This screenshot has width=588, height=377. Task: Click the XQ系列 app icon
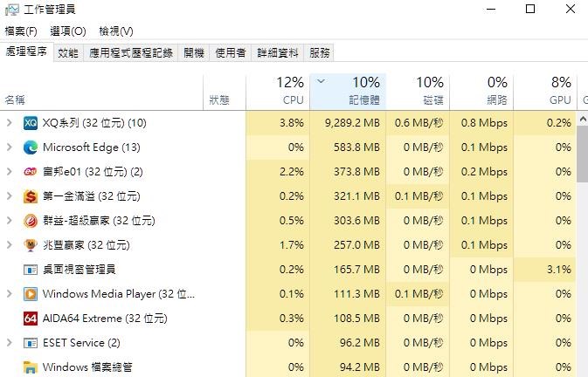(31, 123)
